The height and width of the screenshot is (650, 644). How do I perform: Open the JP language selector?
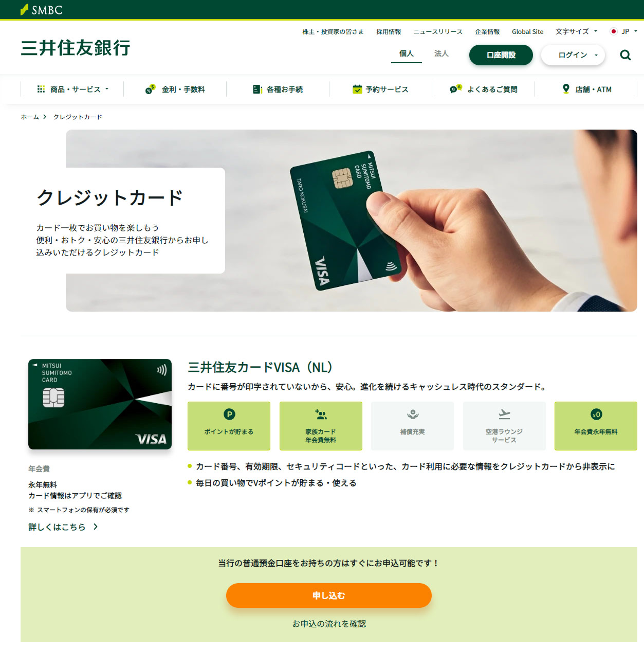tap(624, 31)
